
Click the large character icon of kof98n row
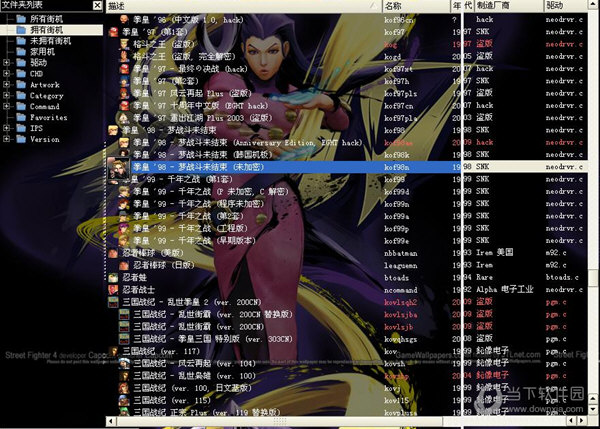pyautogui.click(x=119, y=168)
